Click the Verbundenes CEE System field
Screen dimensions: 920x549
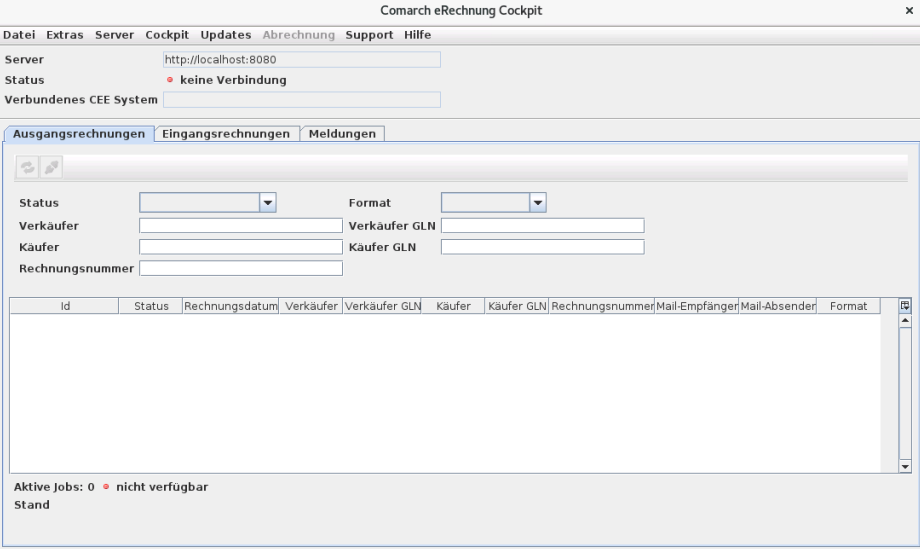(302, 100)
